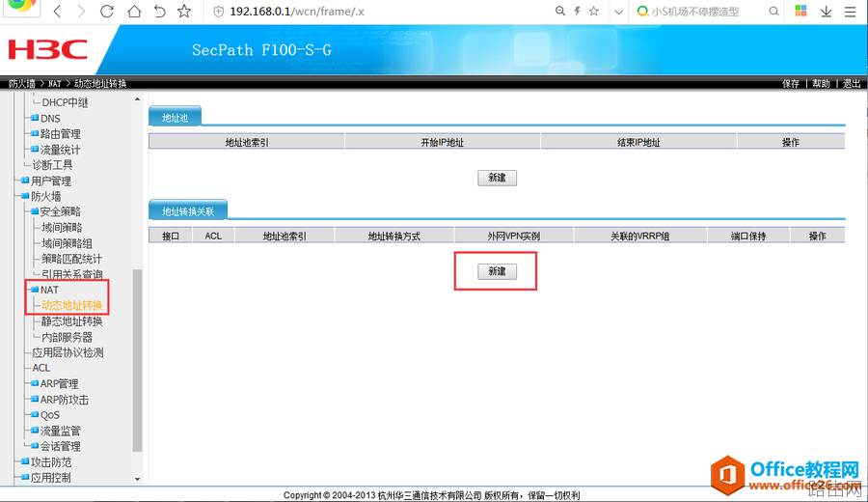Expand the 流量监管 folder icon
The width and height of the screenshot is (868, 502).
(35, 431)
